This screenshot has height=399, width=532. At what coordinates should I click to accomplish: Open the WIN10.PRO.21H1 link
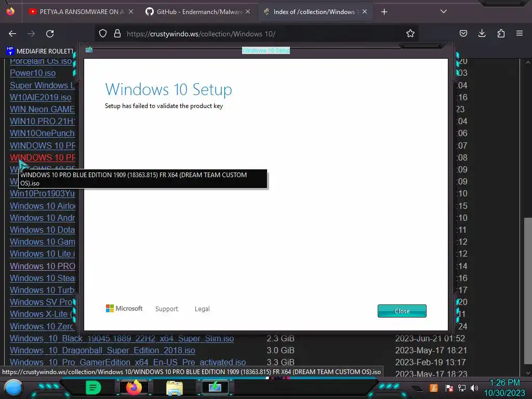(43, 121)
